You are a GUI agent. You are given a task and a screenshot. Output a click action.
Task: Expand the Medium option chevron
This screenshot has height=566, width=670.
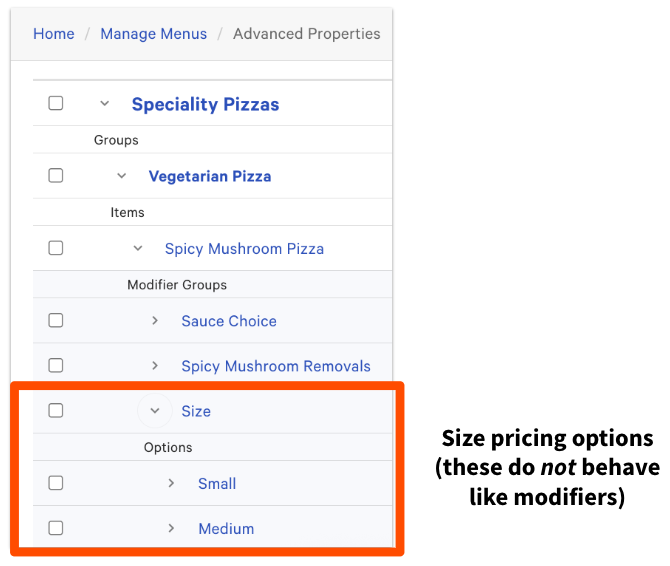171,528
